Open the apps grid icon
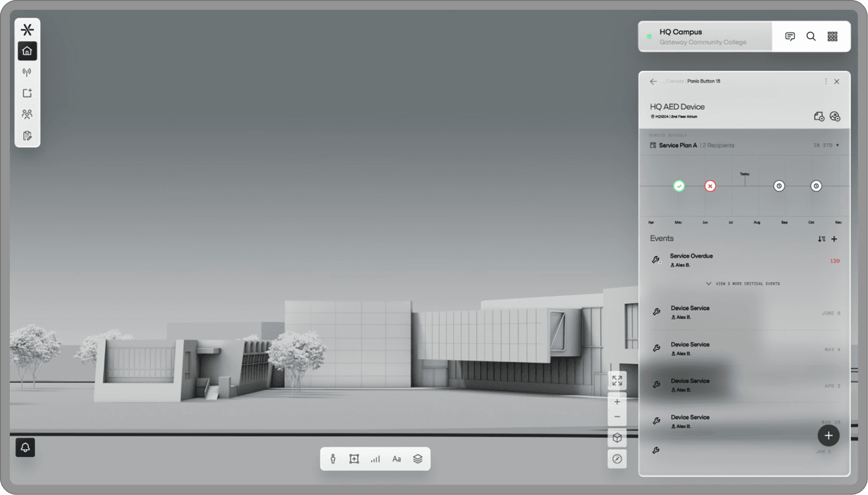 coord(832,36)
